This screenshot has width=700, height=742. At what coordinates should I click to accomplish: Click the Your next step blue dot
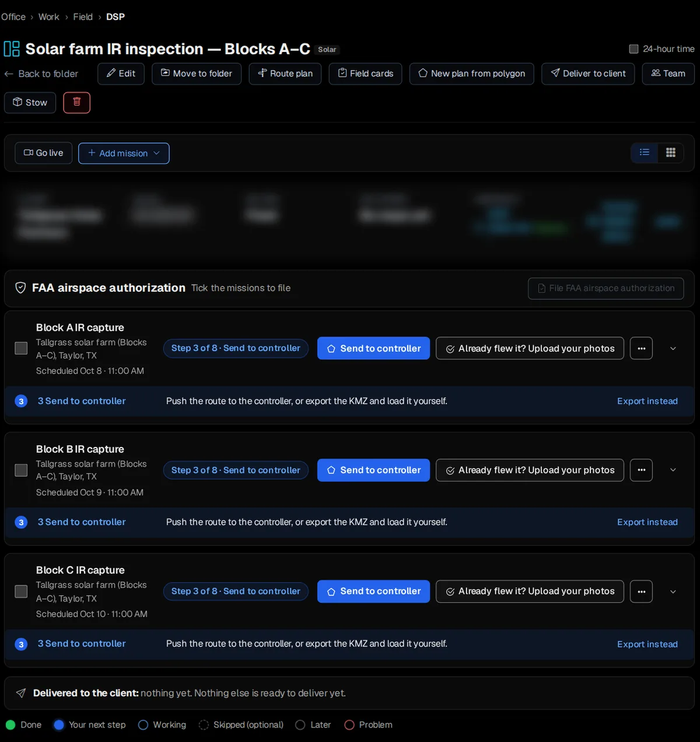58,724
